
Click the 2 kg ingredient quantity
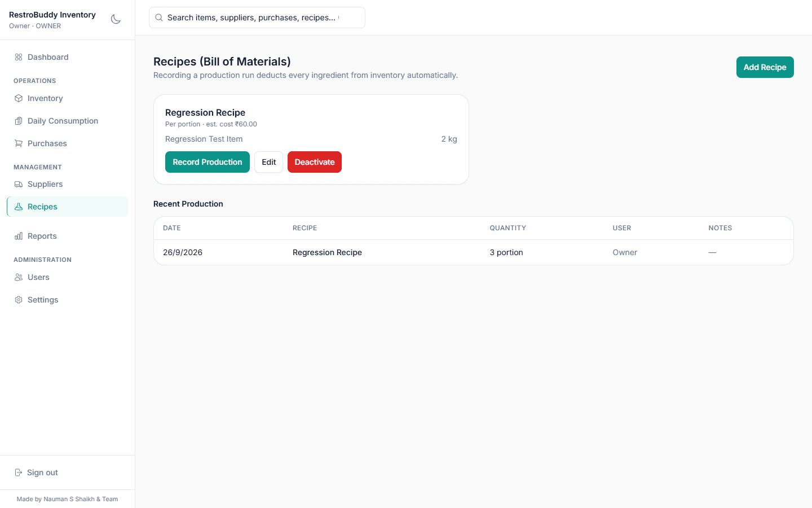[449, 139]
